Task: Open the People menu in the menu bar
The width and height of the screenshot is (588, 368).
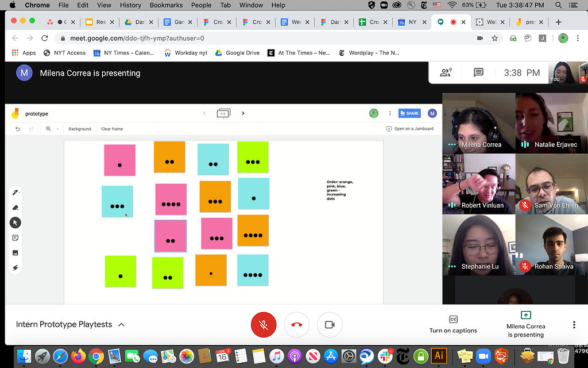Action: pyautogui.click(x=201, y=5)
